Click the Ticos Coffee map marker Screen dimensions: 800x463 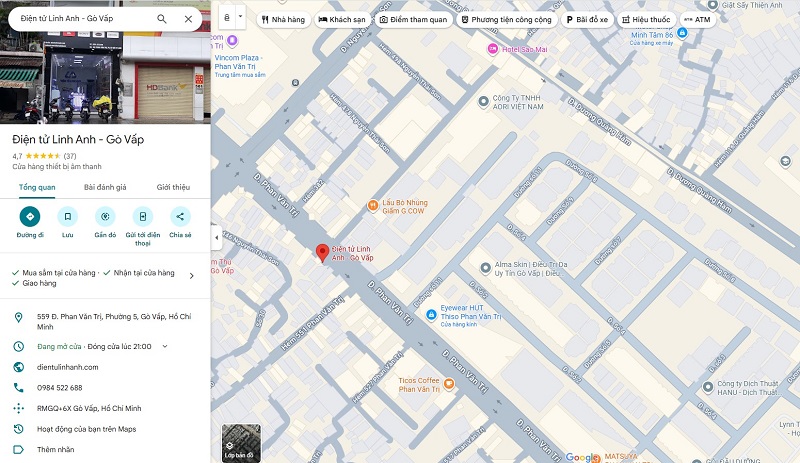click(x=448, y=383)
